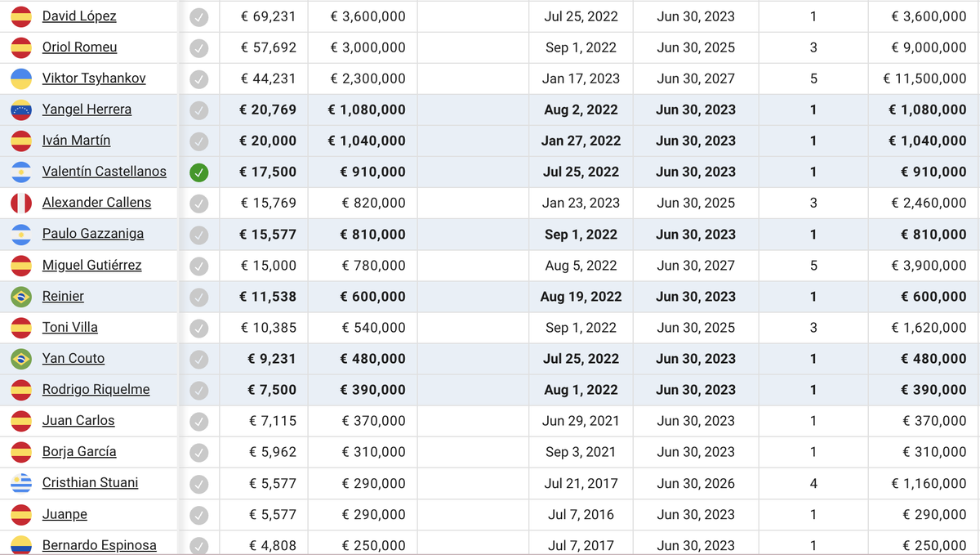The width and height of the screenshot is (980, 555).
Task: Click the Uruguay flag beside Cristhian Stuani
Action: click(21, 483)
